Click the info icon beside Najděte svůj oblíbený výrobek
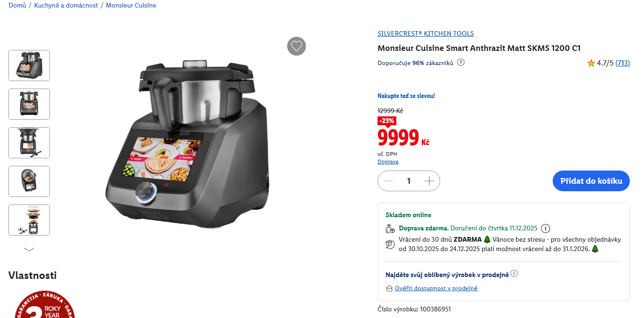The image size is (644, 318). [x=514, y=273]
